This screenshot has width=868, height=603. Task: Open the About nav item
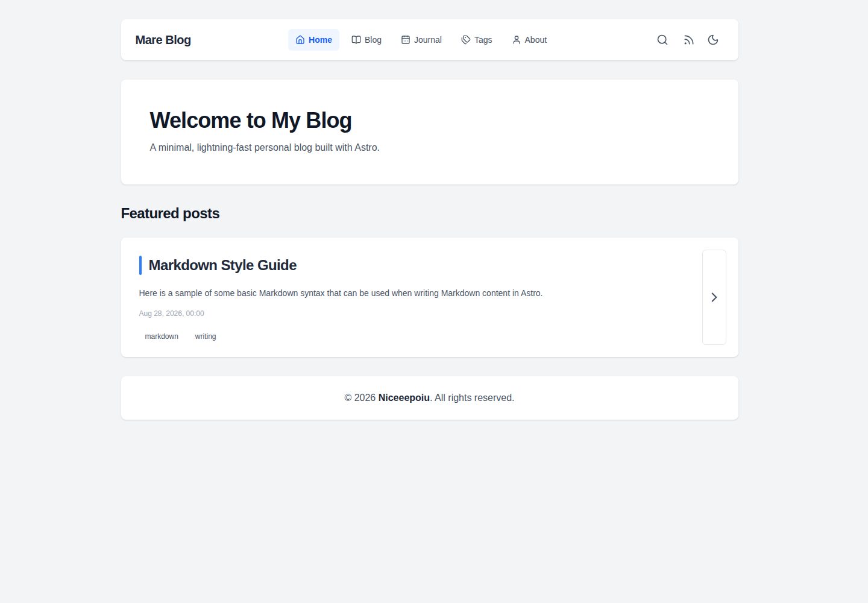tap(529, 40)
